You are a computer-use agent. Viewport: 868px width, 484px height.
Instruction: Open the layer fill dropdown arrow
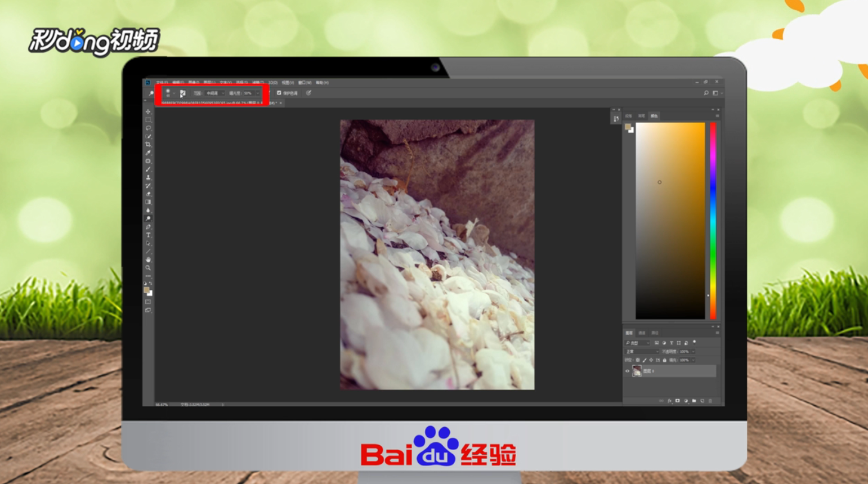693,360
